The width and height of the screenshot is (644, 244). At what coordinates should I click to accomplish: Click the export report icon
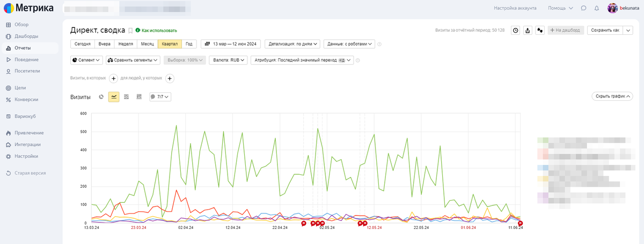click(x=528, y=31)
